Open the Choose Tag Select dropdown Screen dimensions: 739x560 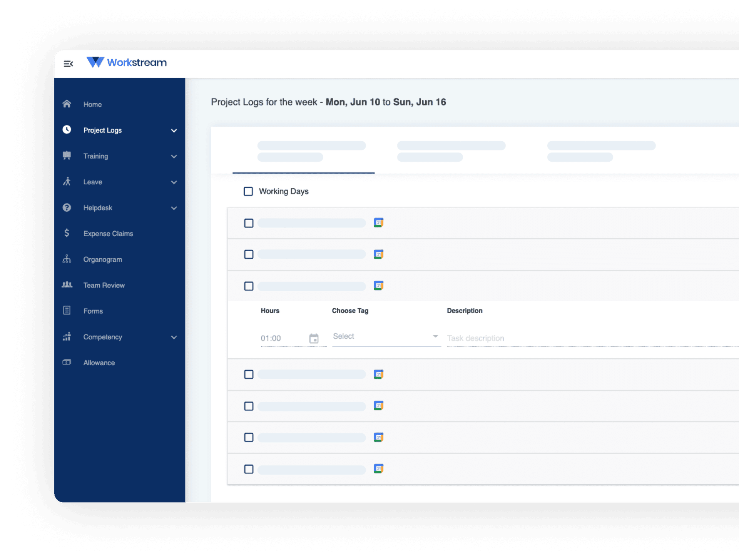click(386, 336)
